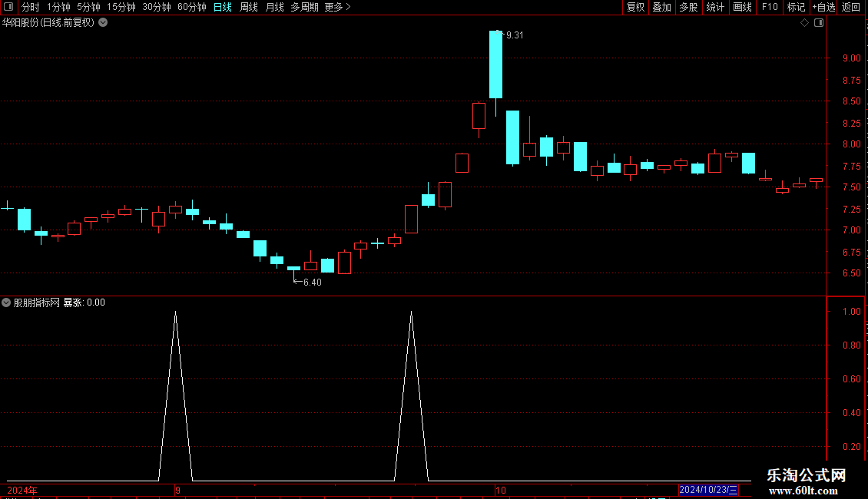Add stock to watchlist with +自选

(823, 7)
